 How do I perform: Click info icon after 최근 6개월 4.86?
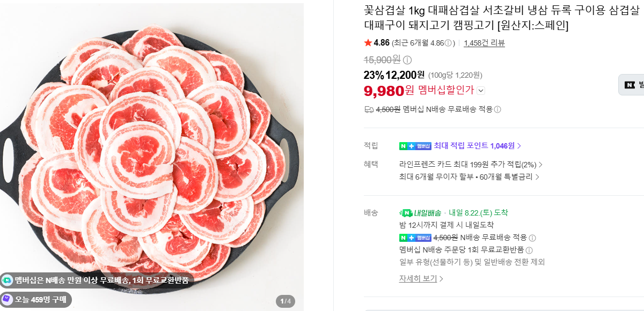448,43
